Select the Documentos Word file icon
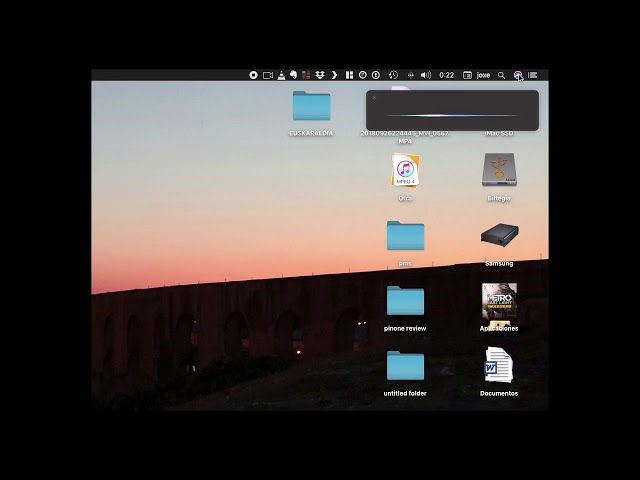Screen dimensions: 640x480 coord(499,365)
